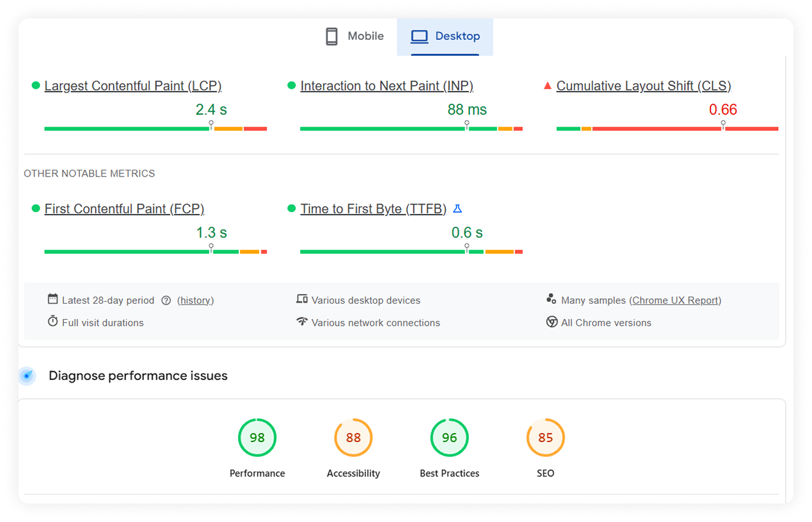Image resolution: width=812 pixels, height=522 pixels.
Task: Open the history link
Action: coord(196,301)
